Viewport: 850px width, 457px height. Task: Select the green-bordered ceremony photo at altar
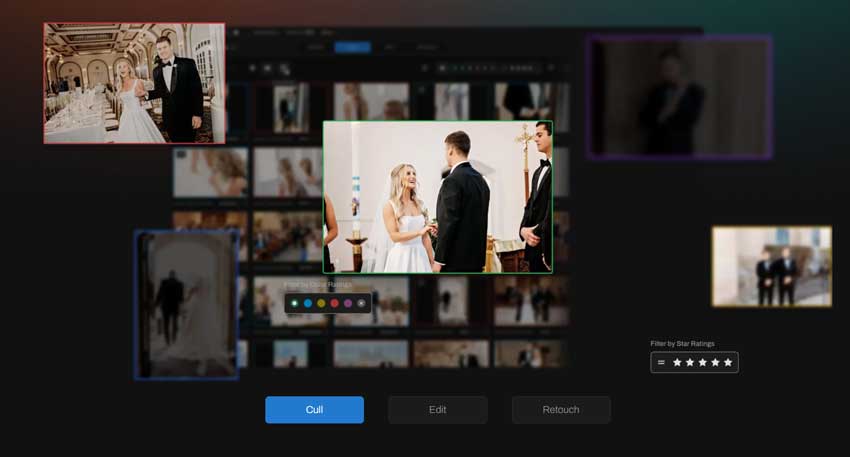(437, 197)
